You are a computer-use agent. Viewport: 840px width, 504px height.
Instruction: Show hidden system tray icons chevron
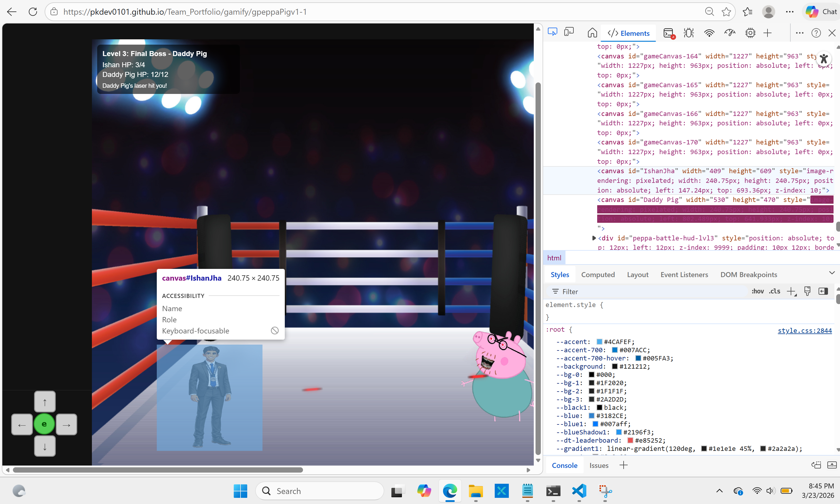(x=719, y=491)
